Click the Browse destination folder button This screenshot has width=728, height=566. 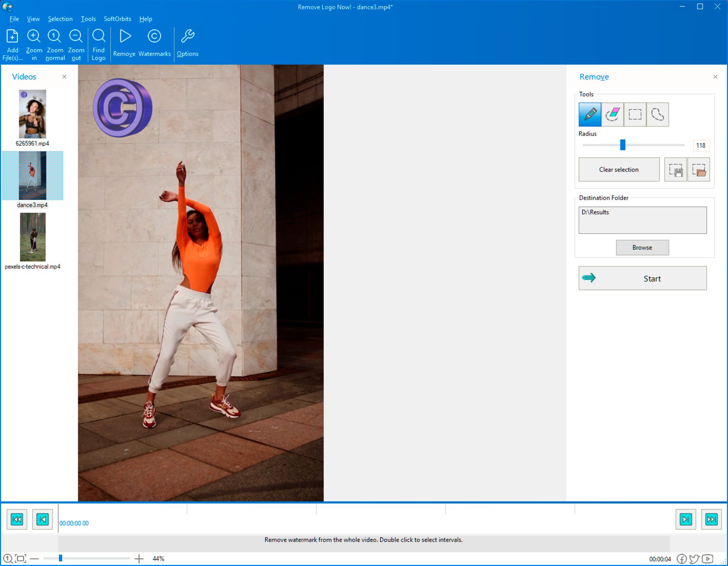click(x=642, y=247)
